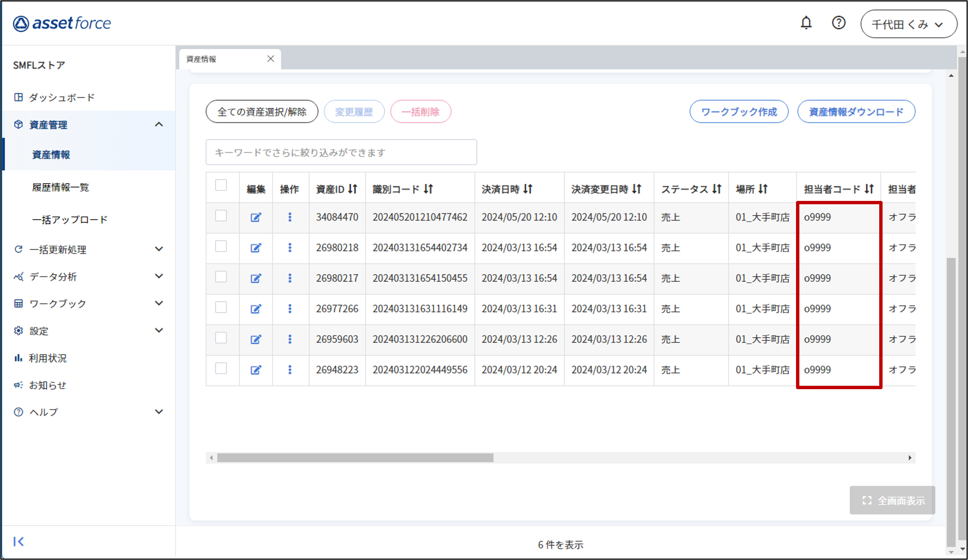Collapse sidebar with bottom-left arrow icon
The image size is (968, 560).
click(19, 541)
